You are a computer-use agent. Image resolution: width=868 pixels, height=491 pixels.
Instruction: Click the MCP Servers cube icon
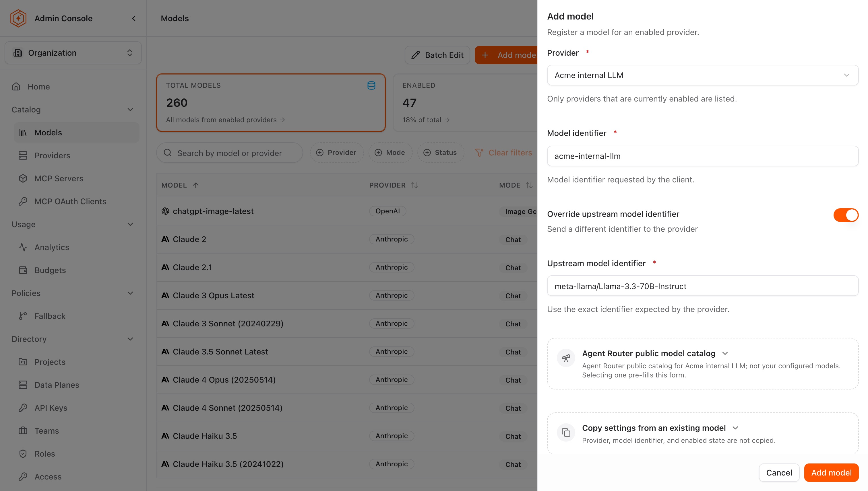pyautogui.click(x=23, y=178)
